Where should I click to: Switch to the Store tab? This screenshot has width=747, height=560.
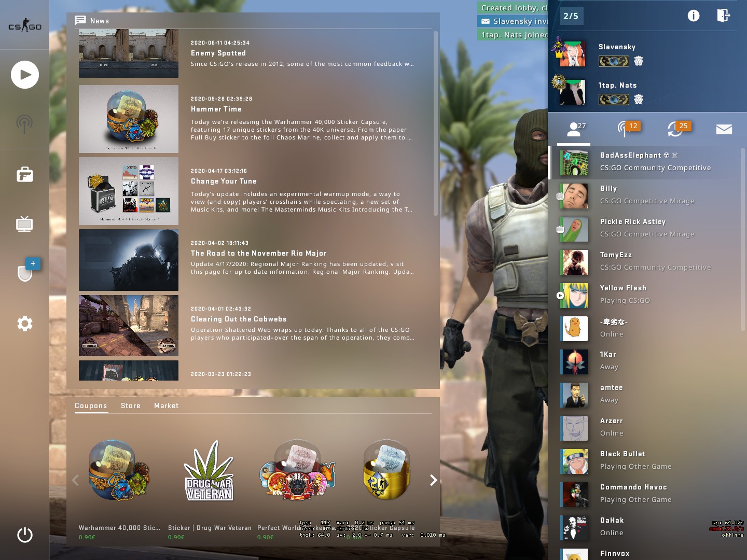click(x=131, y=405)
